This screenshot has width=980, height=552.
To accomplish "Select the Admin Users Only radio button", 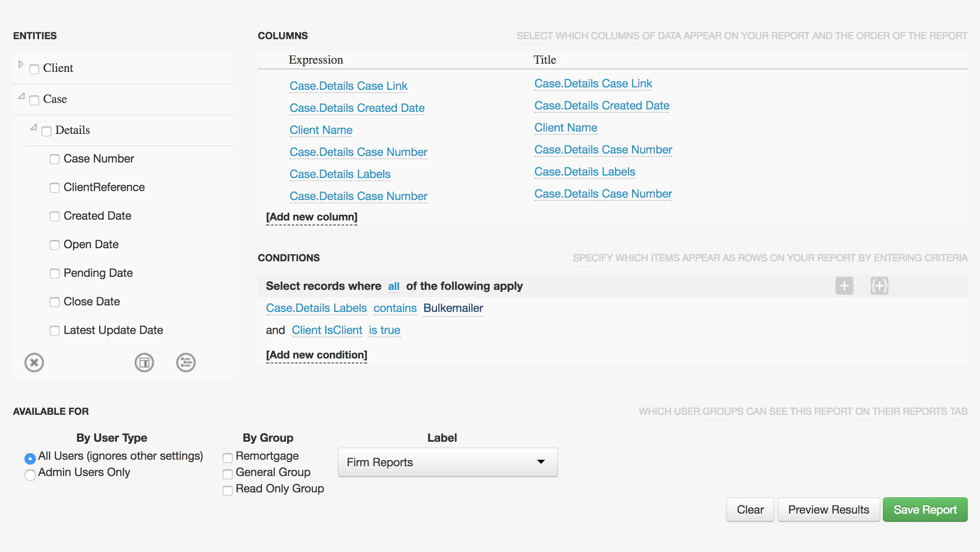I will click(x=29, y=475).
